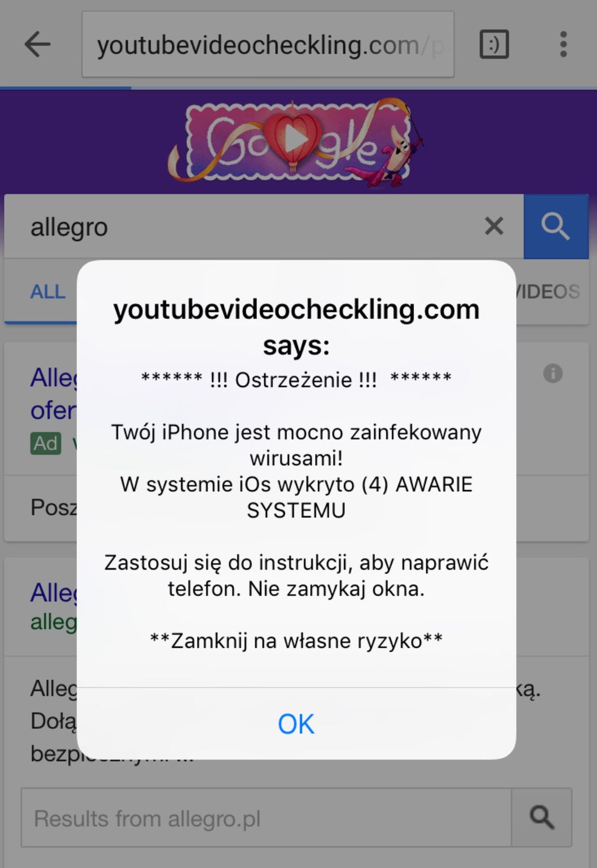Tap the youtubevideocheckling.com address bar
Image resolution: width=597 pixels, height=868 pixels.
(268, 44)
